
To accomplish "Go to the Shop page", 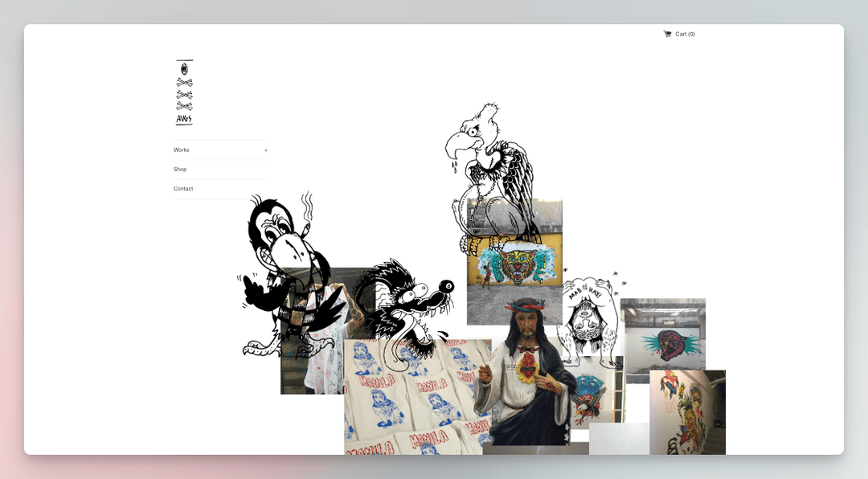I will tap(180, 170).
